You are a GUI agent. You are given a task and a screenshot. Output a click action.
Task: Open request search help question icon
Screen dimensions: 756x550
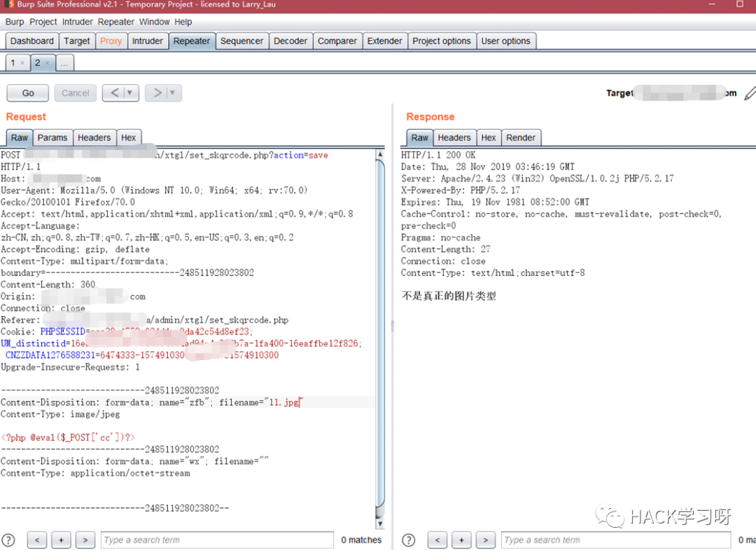point(8,540)
